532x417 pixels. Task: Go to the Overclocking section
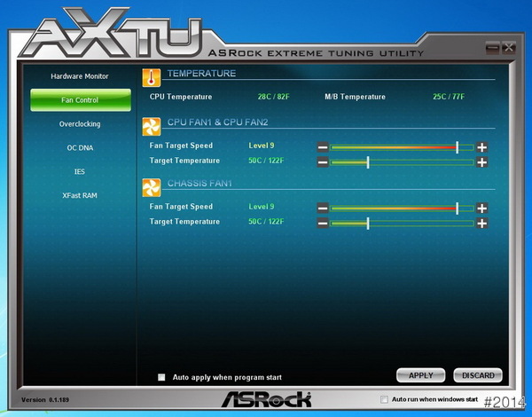80,124
